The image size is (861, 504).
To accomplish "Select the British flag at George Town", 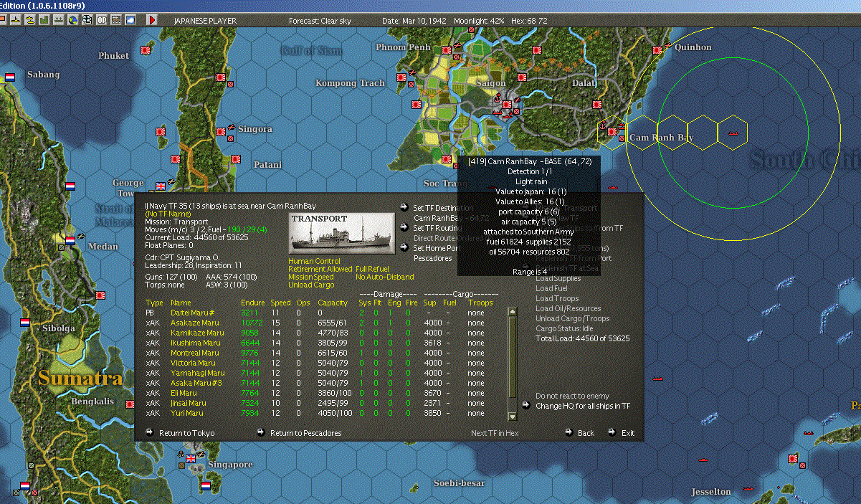I will coord(161,186).
